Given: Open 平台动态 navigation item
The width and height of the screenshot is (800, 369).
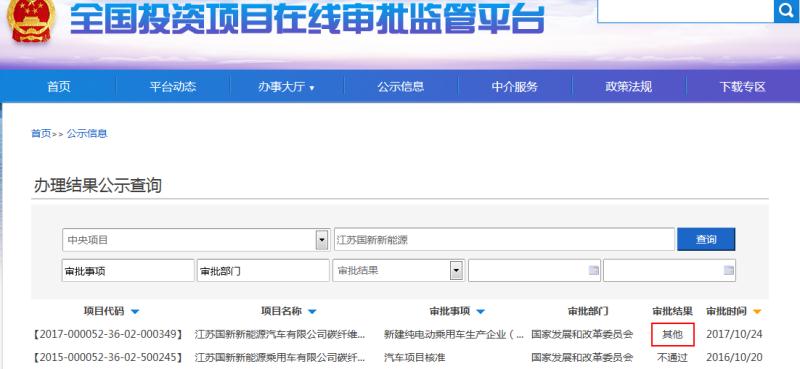Looking at the screenshot, I should tap(172, 87).
